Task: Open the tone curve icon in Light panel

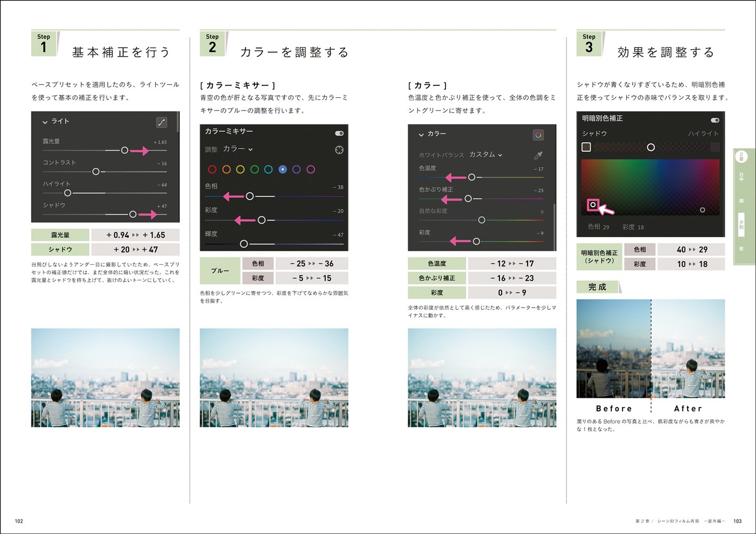Action: [x=162, y=122]
